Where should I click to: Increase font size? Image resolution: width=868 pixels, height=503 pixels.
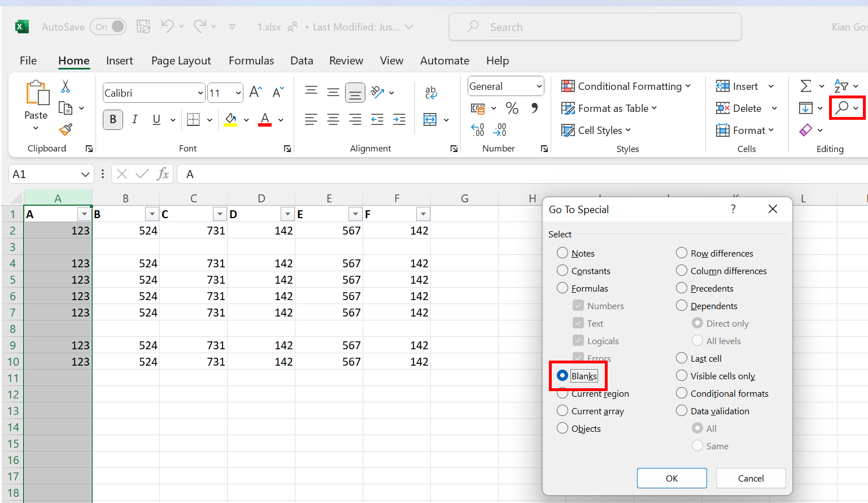[255, 92]
